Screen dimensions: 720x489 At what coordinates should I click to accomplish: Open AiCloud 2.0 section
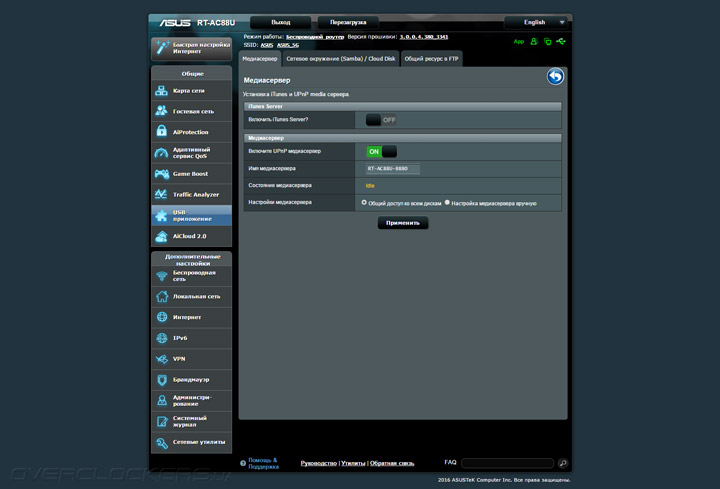191,236
